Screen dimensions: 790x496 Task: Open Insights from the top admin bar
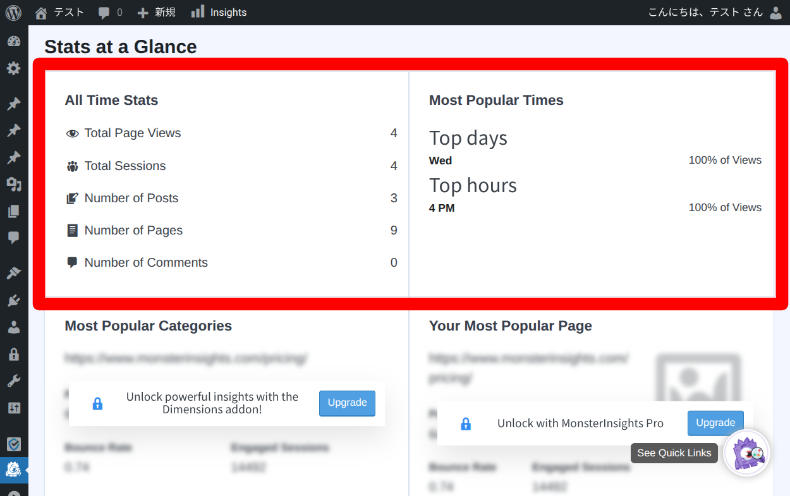[x=218, y=12]
